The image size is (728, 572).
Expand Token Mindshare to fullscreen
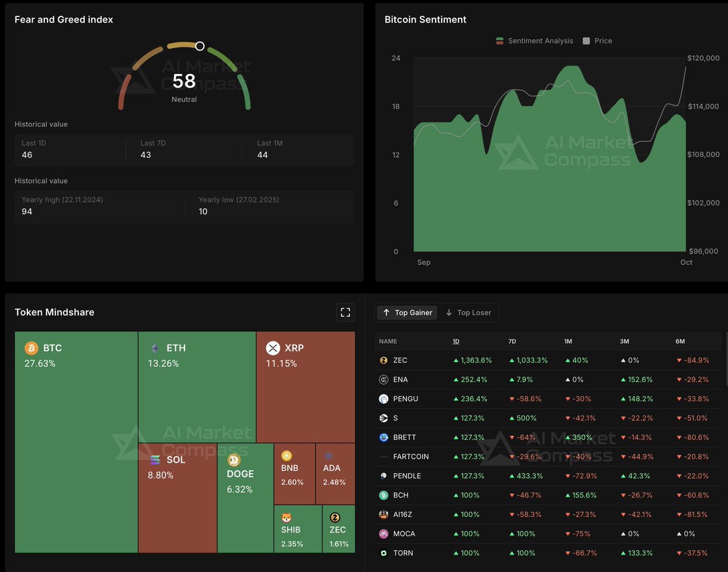pos(345,312)
